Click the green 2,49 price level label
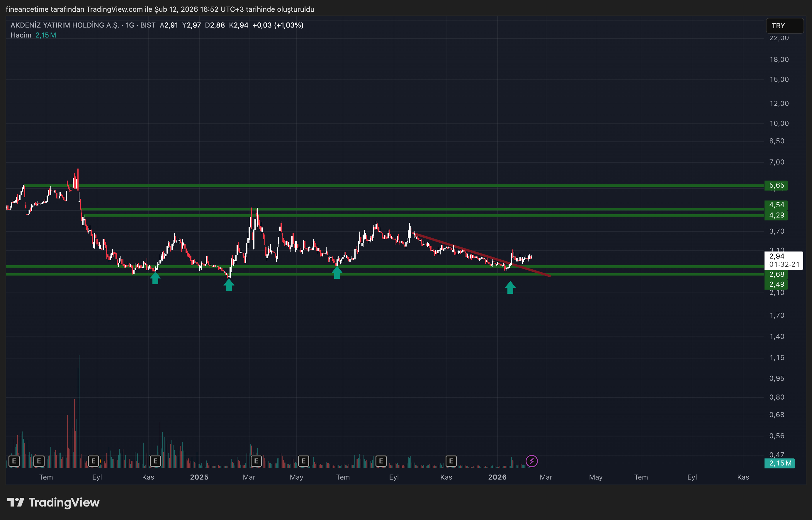Image resolution: width=812 pixels, height=520 pixels. pyautogui.click(x=777, y=284)
